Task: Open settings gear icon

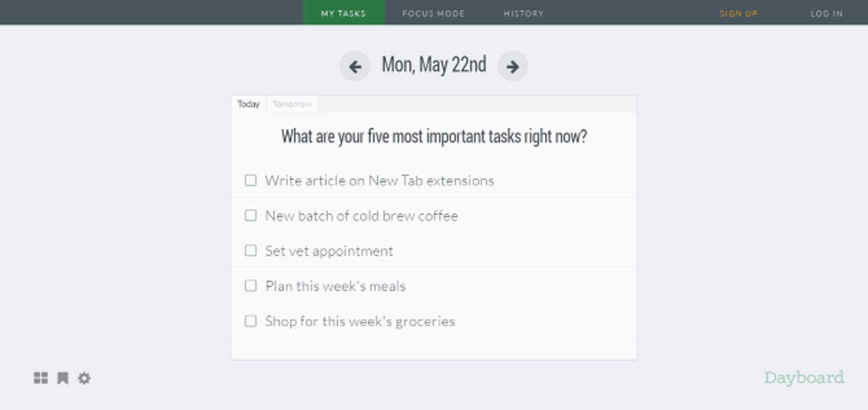Action: [84, 378]
